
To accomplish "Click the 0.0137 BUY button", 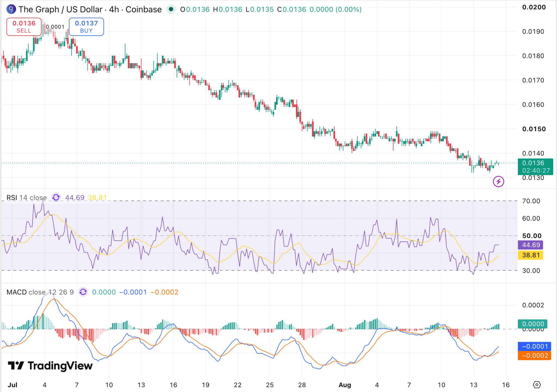I will (86, 27).
